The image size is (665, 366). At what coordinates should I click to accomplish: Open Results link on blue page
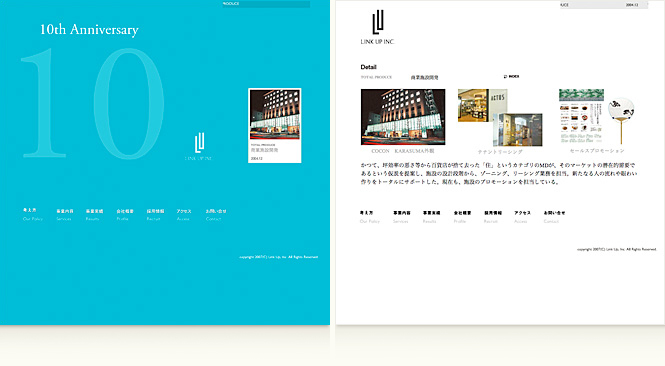click(94, 215)
